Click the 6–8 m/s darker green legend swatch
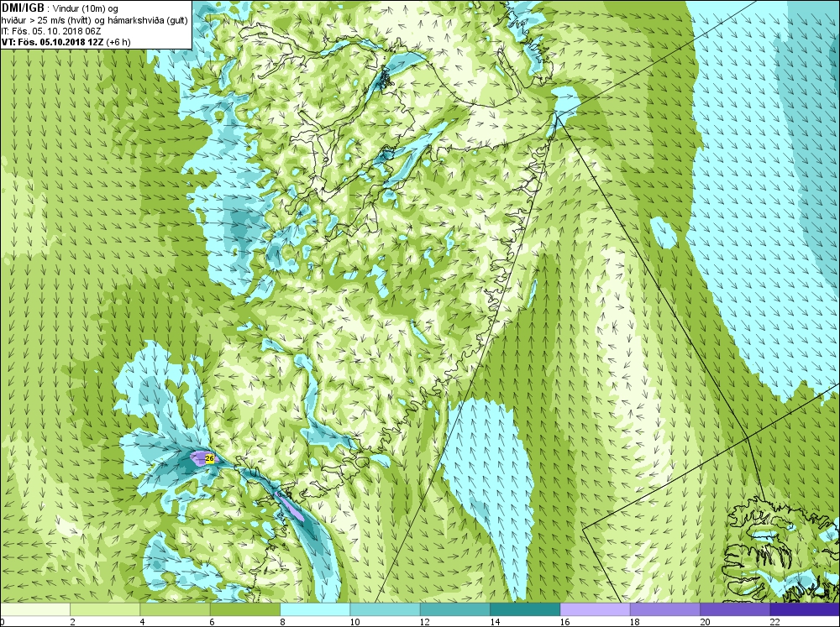Image resolution: width=840 pixels, height=627 pixels. (x=244, y=609)
